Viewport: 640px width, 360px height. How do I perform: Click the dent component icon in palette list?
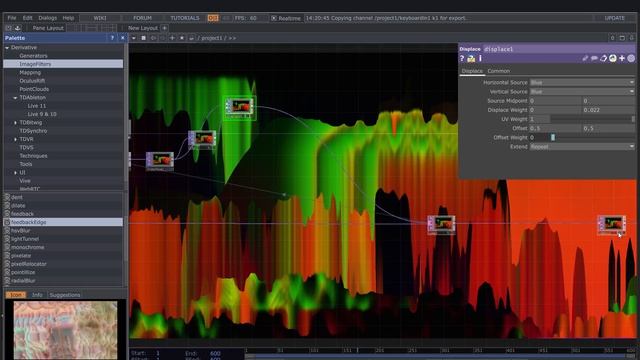pos(7,197)
